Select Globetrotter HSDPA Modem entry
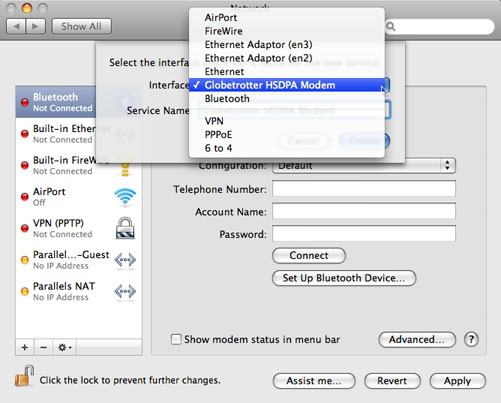 pyautogui.click(x=287, y=85)
